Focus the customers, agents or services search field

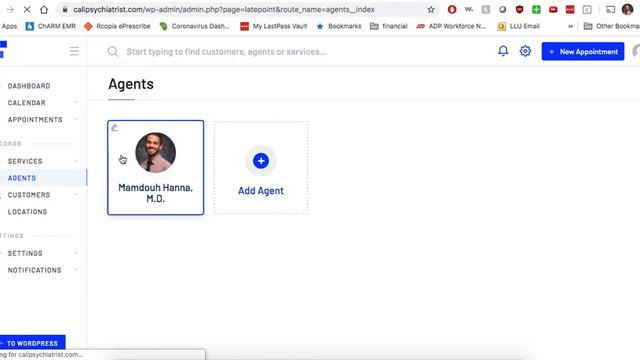[227, 52]
